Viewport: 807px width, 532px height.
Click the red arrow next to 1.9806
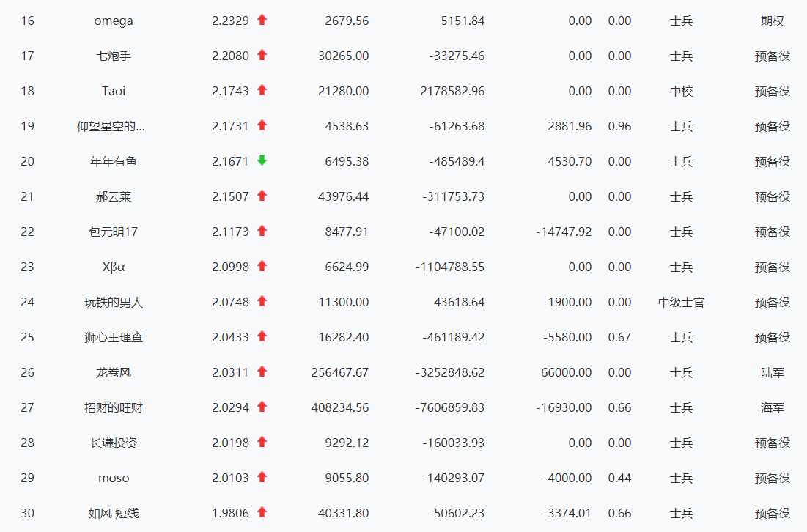262,512
